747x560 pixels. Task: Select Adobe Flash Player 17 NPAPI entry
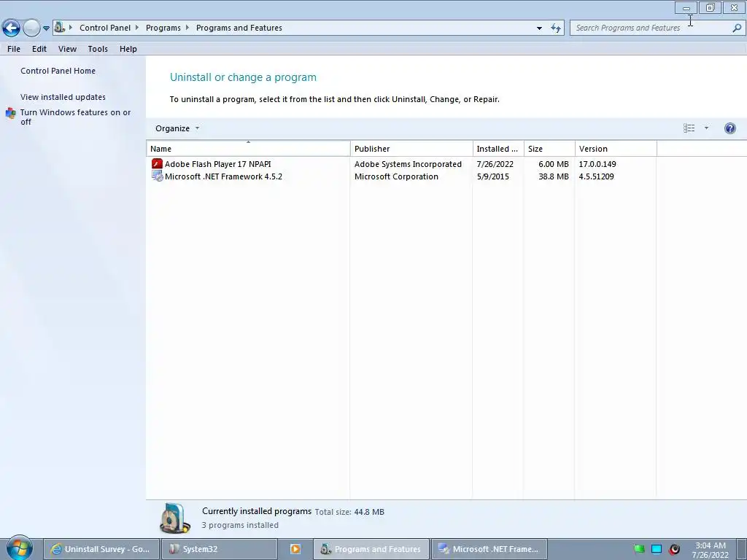[x=217, y=164]
